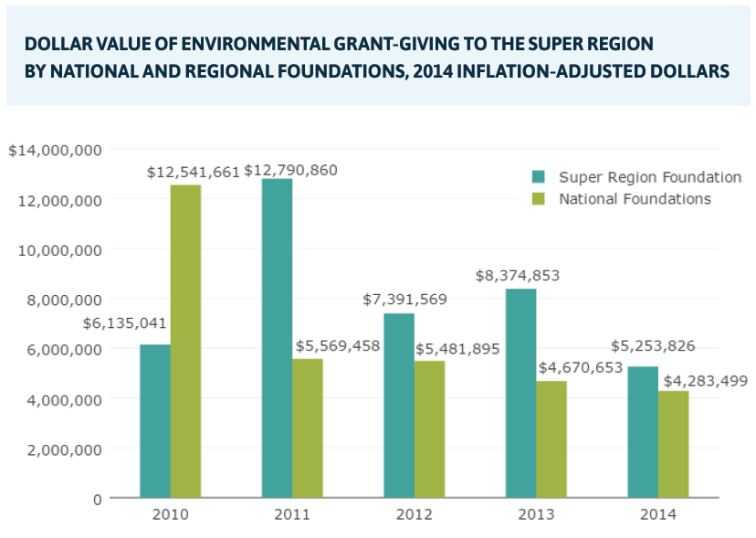Click the teal Super Region Foundations legend swatch
Screen dimensions: 756x538
coord(539,176)
